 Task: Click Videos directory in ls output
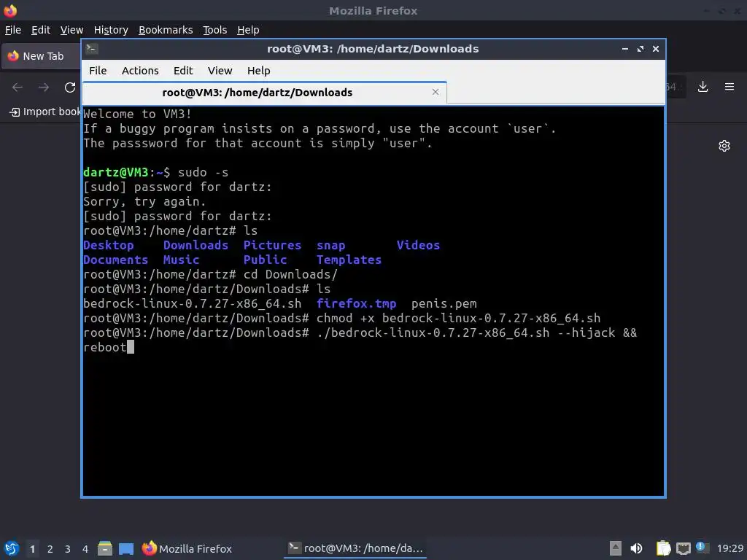click(x=418, y=245)
